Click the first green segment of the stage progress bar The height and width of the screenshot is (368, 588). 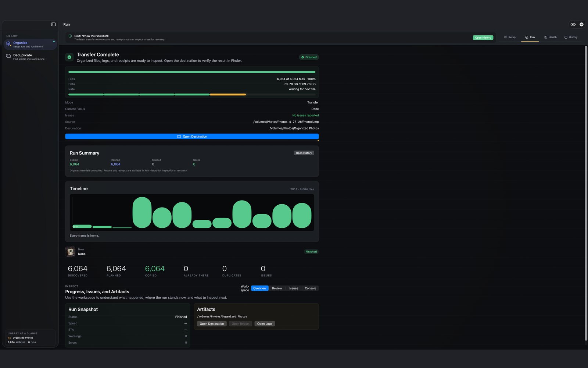click(x=86, y=95)
